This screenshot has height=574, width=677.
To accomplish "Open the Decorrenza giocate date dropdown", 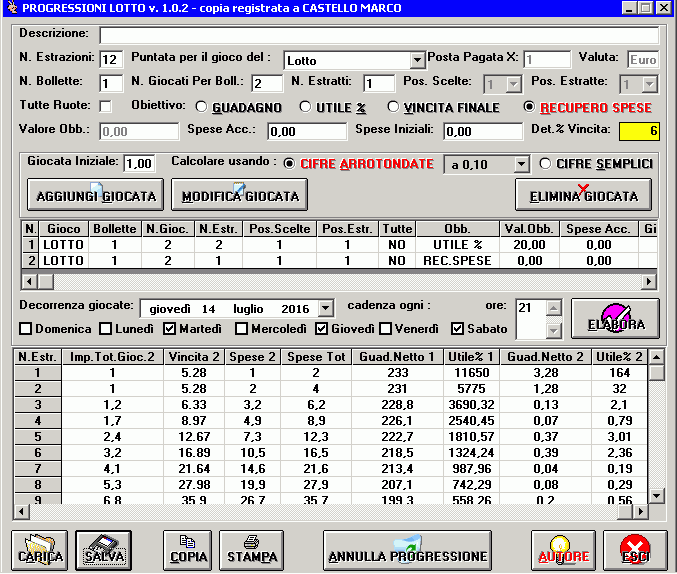I will pos(326,308).
